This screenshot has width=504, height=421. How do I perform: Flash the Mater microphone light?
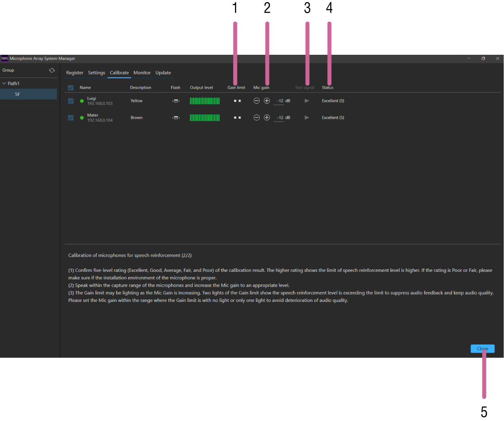(176, 118)
